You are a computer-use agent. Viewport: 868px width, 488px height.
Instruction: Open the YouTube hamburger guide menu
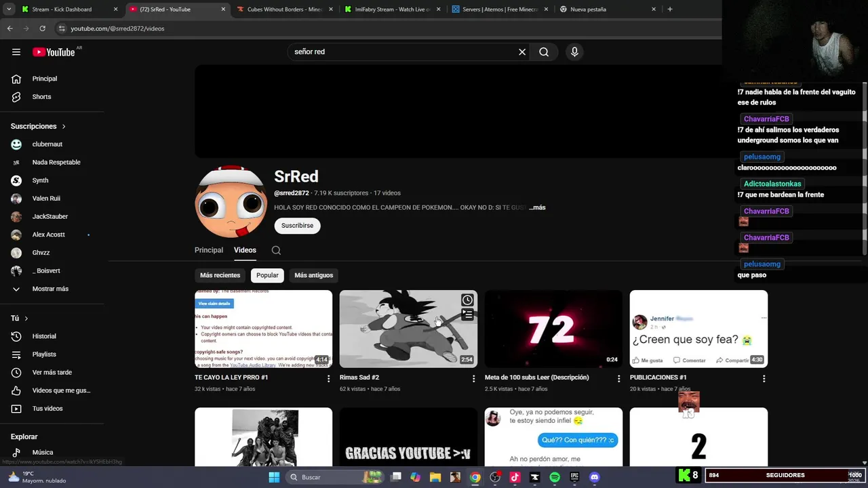pos(16,52)
